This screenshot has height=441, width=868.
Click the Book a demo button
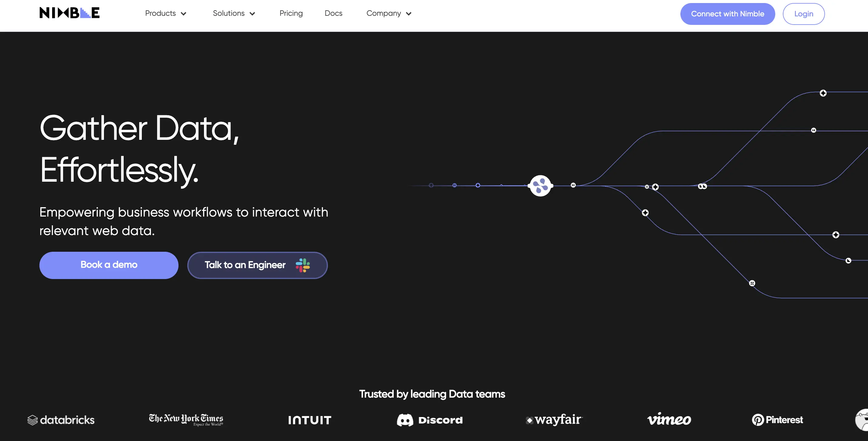point(109,265)
